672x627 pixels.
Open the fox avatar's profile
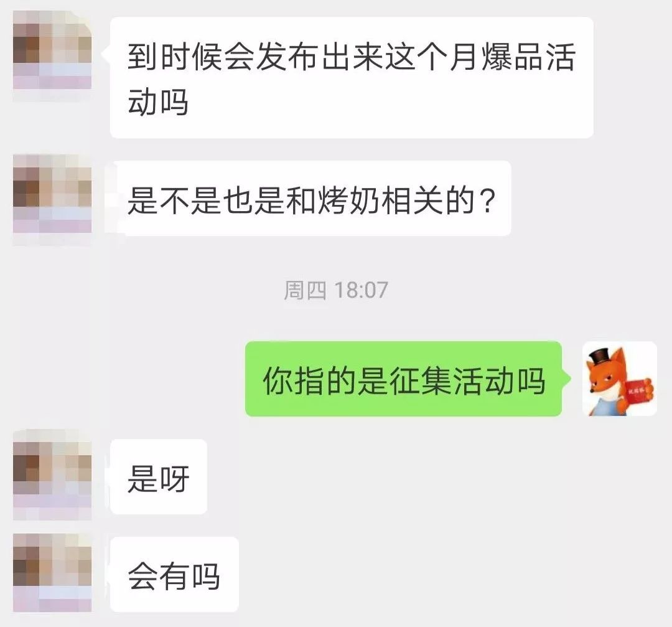620,379
